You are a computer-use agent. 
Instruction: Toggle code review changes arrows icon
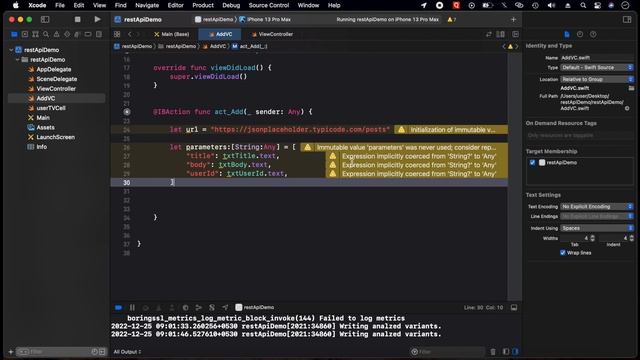coord(489,34)
